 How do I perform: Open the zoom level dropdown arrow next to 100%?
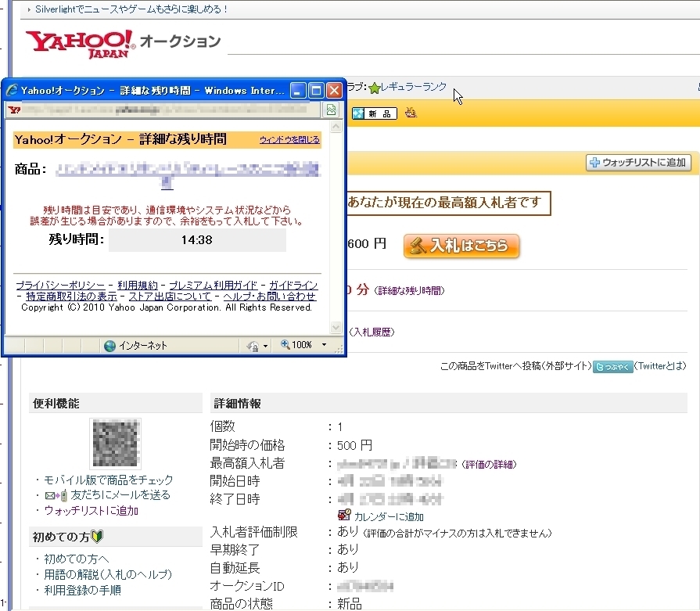coord(324,345)
